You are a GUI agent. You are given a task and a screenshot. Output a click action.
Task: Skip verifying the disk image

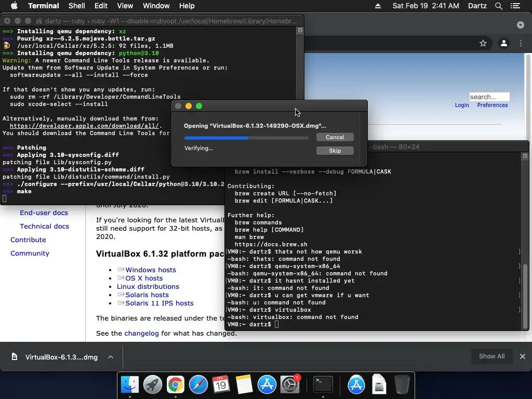[x=335, y=151]
